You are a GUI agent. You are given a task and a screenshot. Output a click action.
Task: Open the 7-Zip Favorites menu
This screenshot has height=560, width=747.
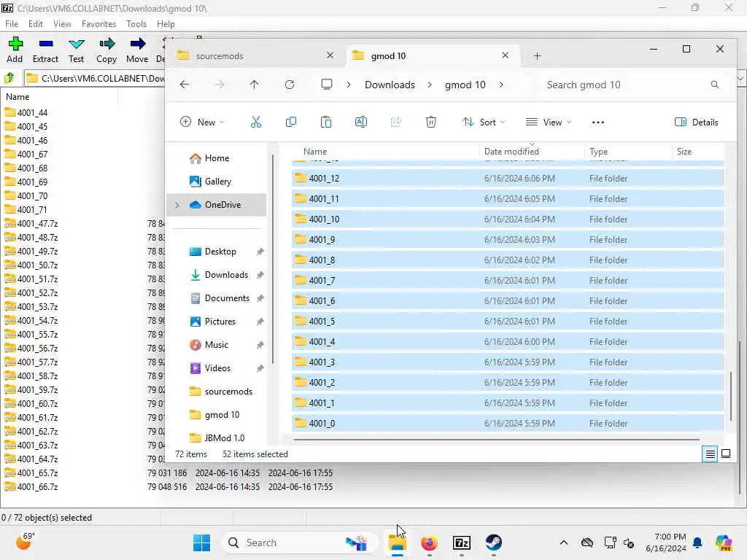coord(98,24)
